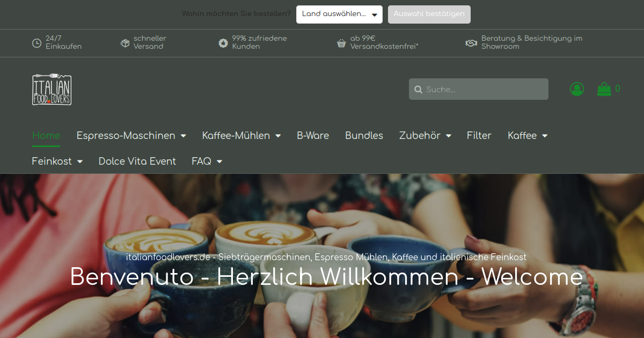Expand the Espresso-Maschinen submenu arrow
This screenshot has height=338, width=644.
click(184, 136)
